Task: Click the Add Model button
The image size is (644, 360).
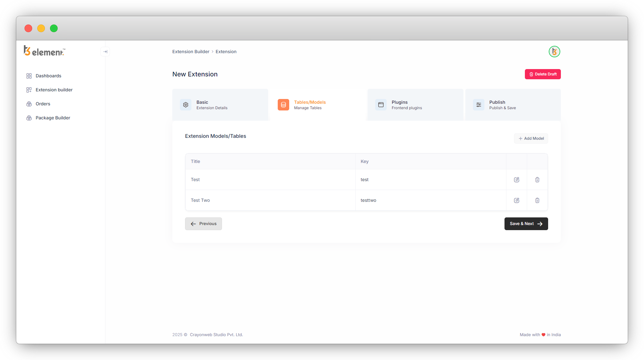Action: [x=531, y=138]
